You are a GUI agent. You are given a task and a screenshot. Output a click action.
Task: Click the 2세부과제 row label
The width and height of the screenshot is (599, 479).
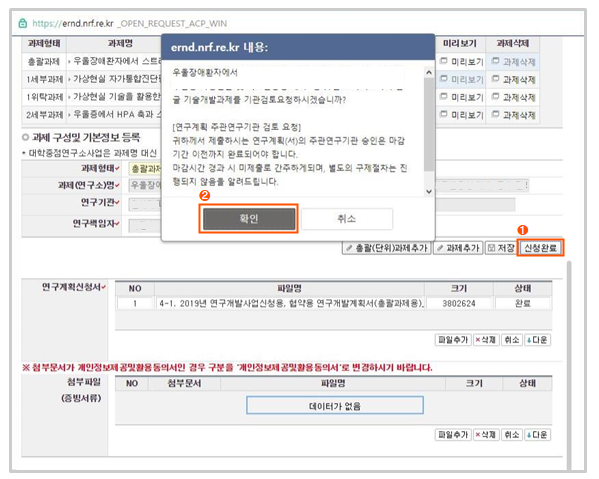pos(44,115)
